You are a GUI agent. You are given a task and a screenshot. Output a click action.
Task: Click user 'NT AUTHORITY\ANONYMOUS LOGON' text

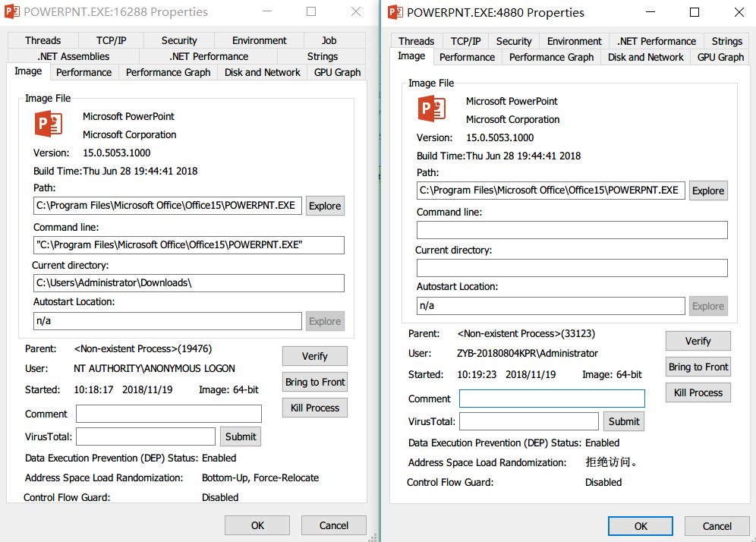click(x=154, y=368)
